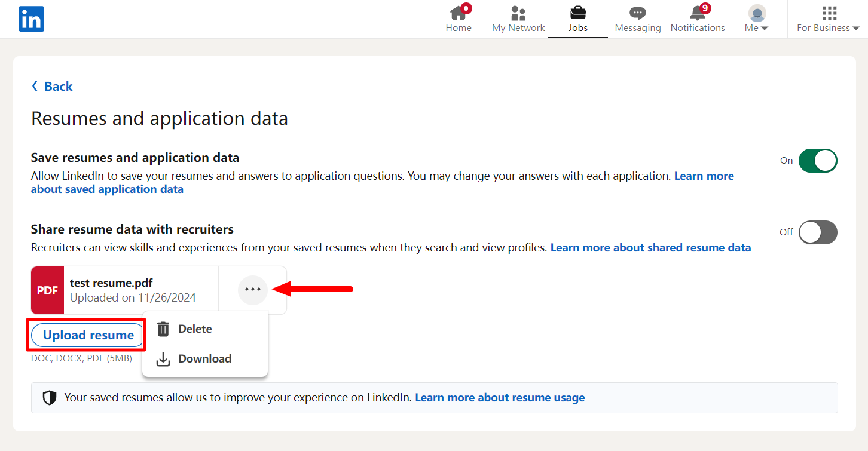
Task: Click the LinkedIn logo
Action: (31, 19)
